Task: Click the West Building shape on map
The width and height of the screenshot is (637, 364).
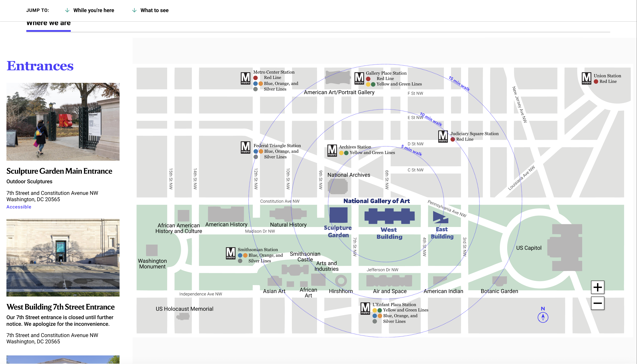Action: (x=389, y=216)
